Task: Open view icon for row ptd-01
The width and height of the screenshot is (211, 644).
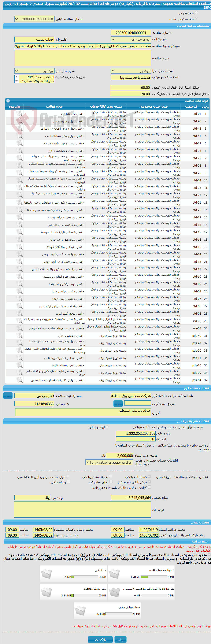Action: (x=19, y=114)
